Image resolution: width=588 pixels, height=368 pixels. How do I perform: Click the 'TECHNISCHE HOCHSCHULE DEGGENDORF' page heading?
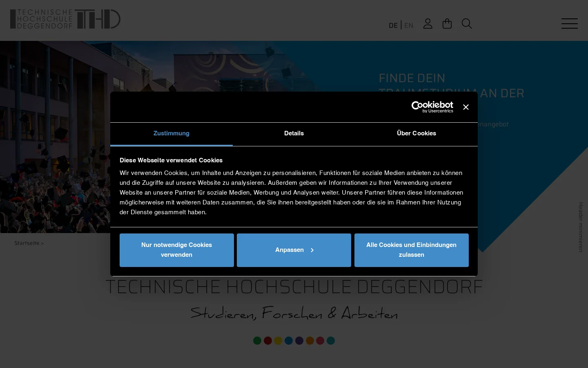tap(294, 287)
